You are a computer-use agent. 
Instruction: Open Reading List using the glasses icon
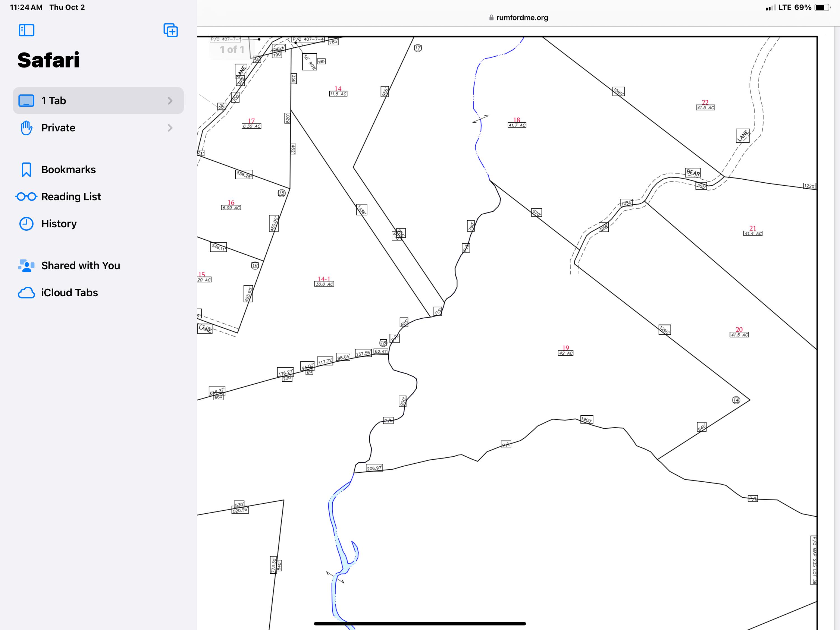point(27,196)
